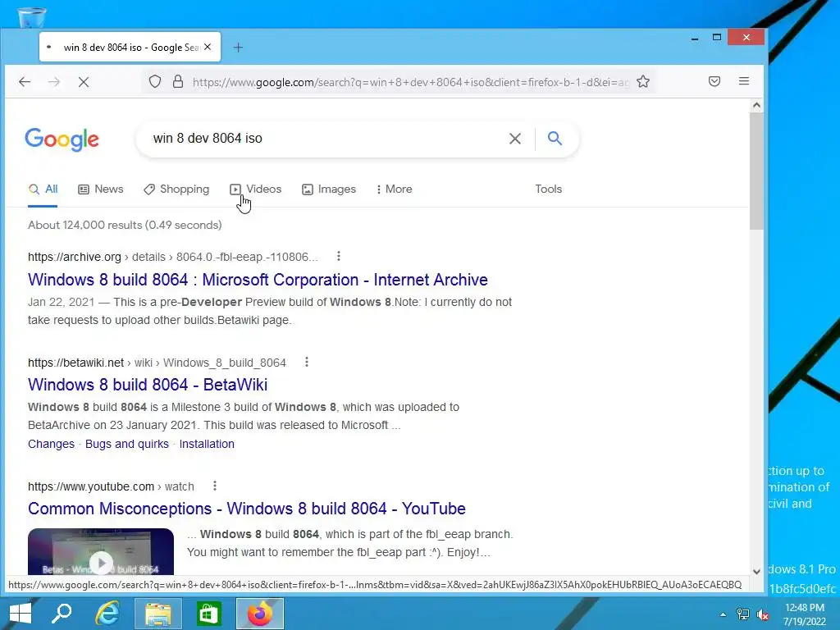
Task: View site security info via padlock icon
Action: tap(178, 81)
